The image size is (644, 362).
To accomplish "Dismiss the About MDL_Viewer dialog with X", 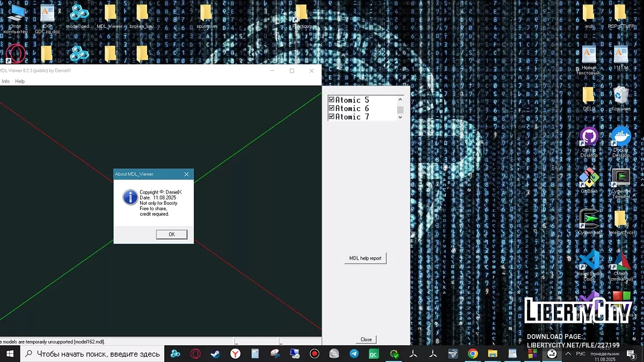I will [x=186, y=174].
